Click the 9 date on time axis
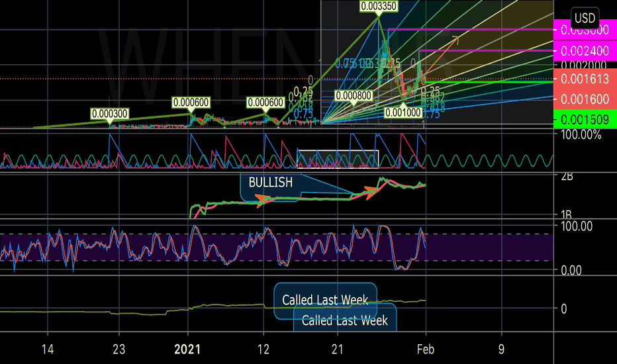 (x=501, y=349)
